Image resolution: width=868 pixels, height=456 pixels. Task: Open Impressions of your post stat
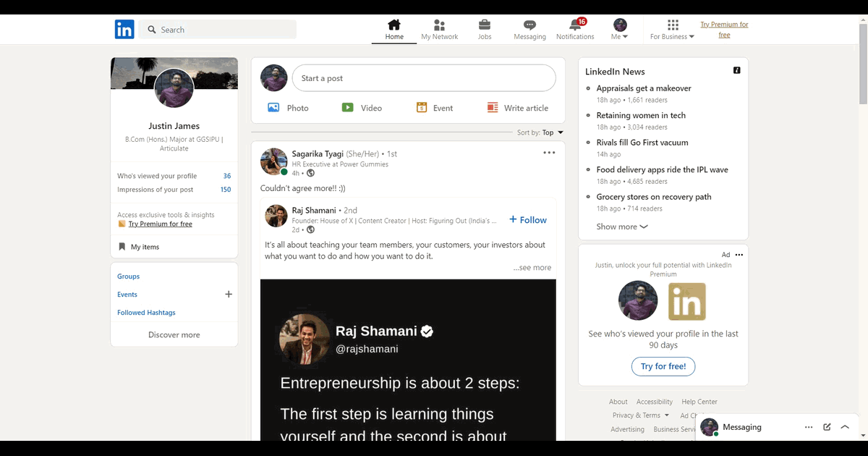(x=174, y=190)
